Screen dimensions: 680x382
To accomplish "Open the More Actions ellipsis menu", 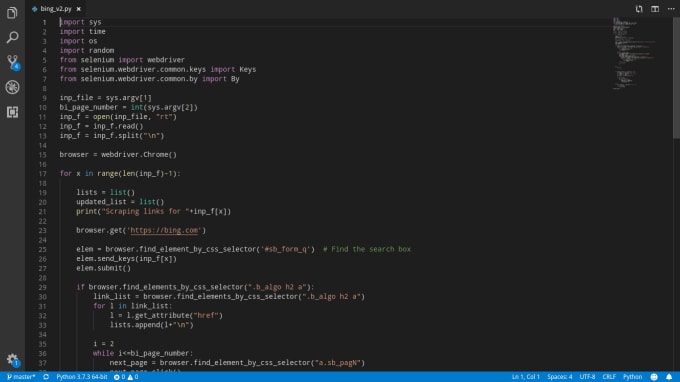I will [671, 9].
